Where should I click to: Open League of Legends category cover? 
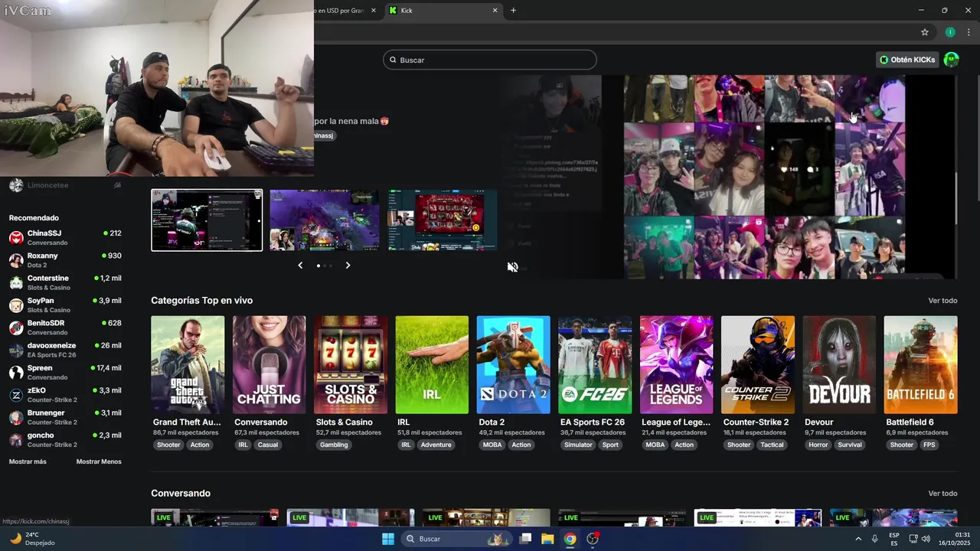[x=676, y=365]
